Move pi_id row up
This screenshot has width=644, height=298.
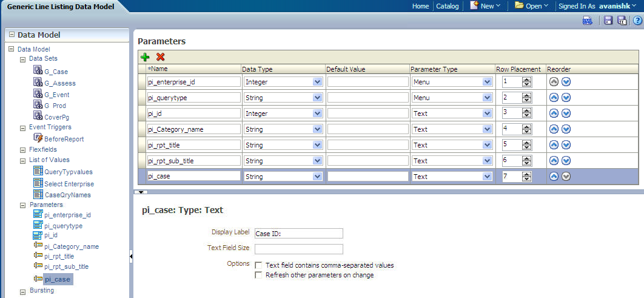[x=554, y=113]
